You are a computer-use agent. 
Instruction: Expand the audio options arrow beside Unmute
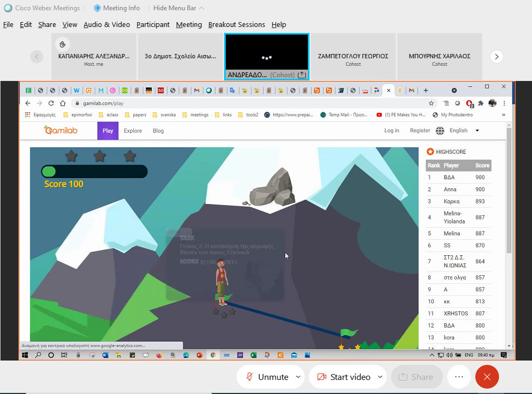(x=298, y=377)
